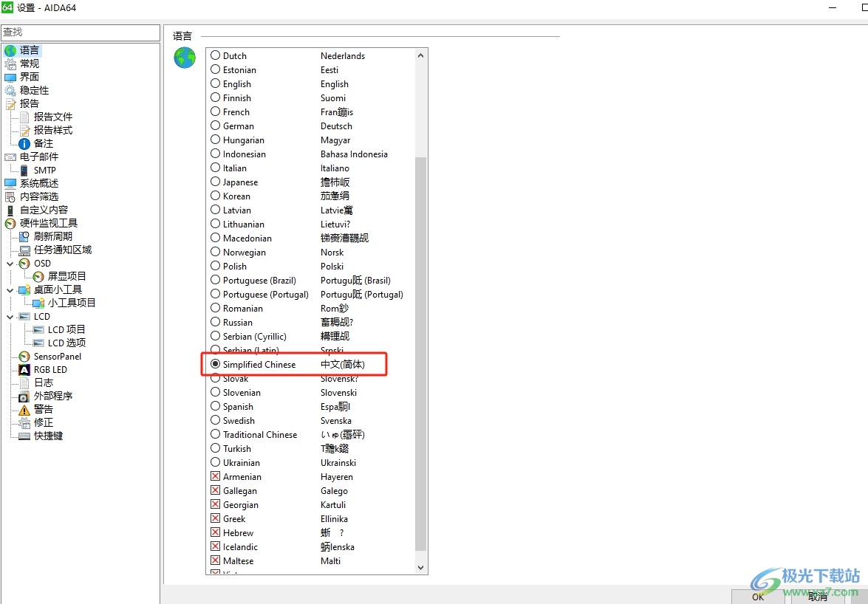Click the 稳定性 icon in the tree
868x604 pixels.
(x=10, y=91)
